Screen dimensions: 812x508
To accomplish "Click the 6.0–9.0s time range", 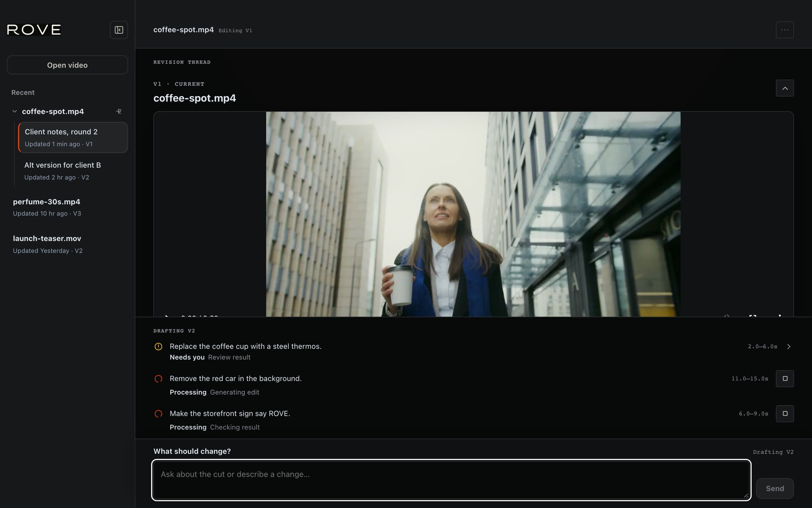I will click(x=754, y=414).
